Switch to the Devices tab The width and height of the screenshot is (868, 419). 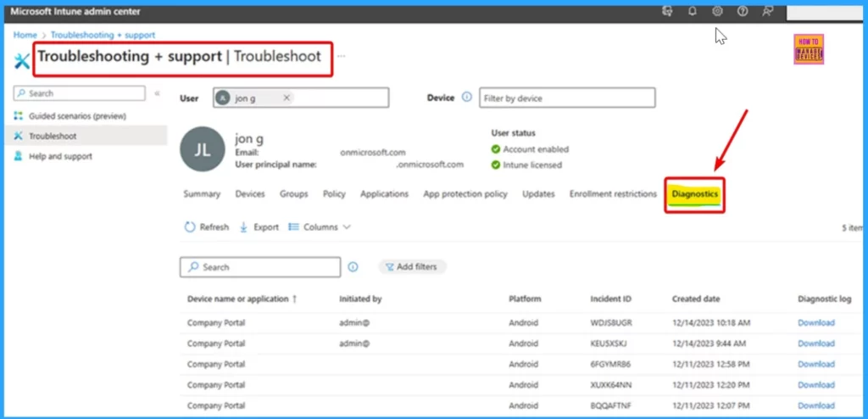coord(250,194)
